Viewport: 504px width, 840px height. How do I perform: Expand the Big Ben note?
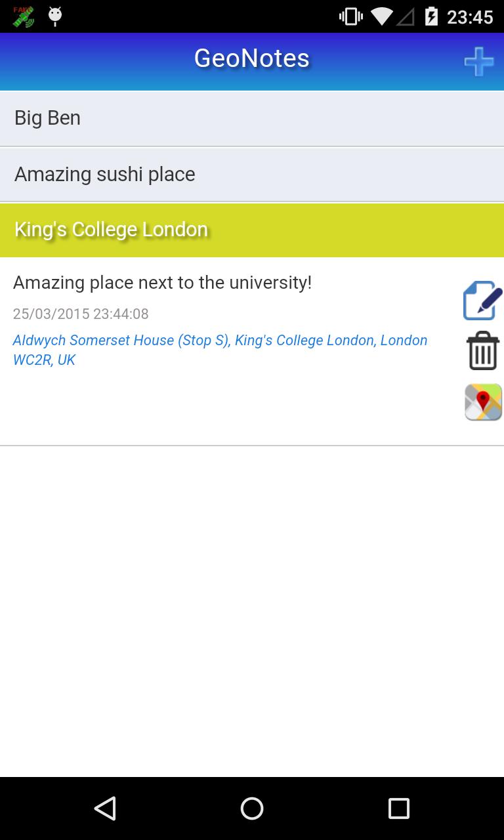click(x=252, y=118)
